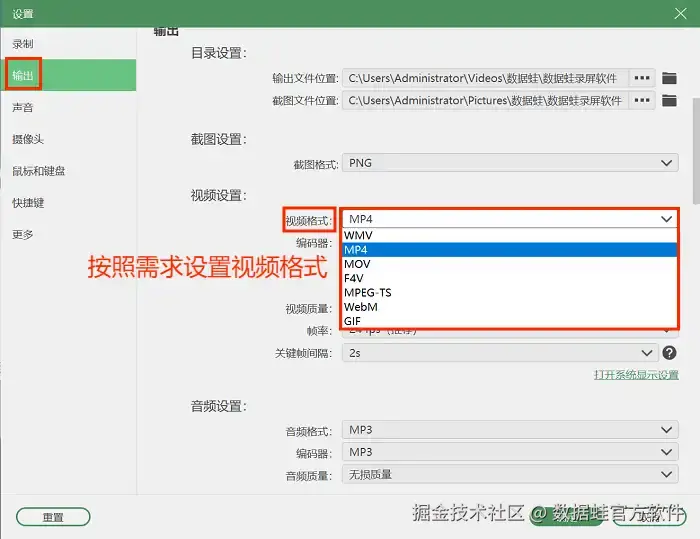Click the keyframe interval help question icon
Viewport: 700px width, 539px height.
pyautogui.click(x=669, y=353)
